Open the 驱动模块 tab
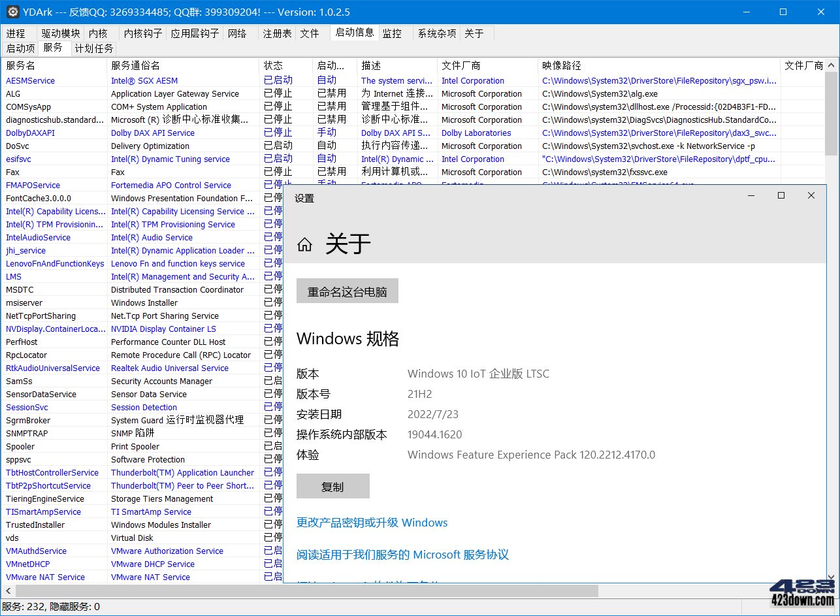The image size is (840, 616). [60, 33]
